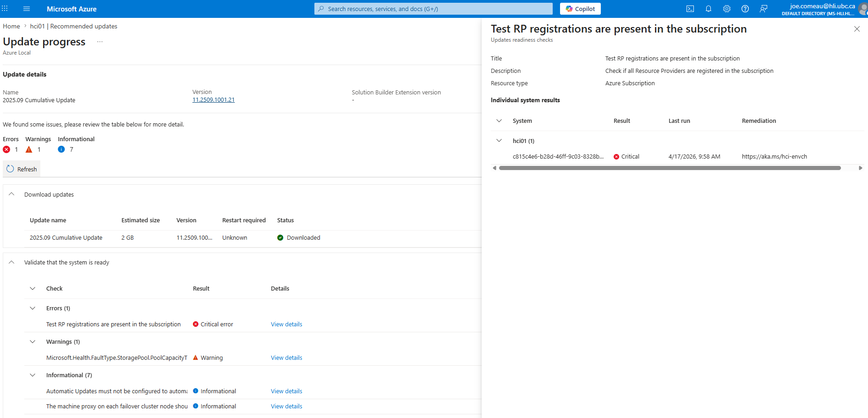This screenshot has height=418, width=868.
Task: View details for Automatic Updates informational check
Action: [x=286, y=391]
